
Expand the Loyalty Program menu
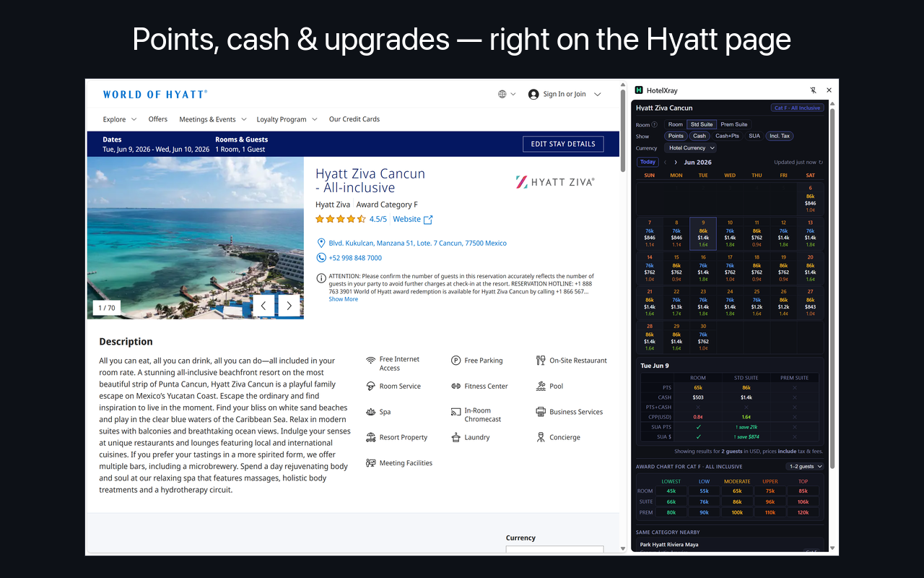tap(287, 119)
